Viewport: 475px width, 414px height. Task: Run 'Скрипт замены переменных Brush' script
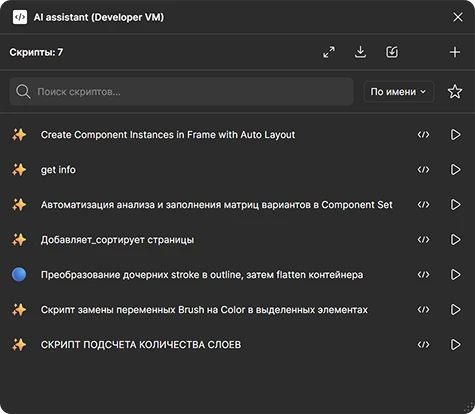click(455, 310)
